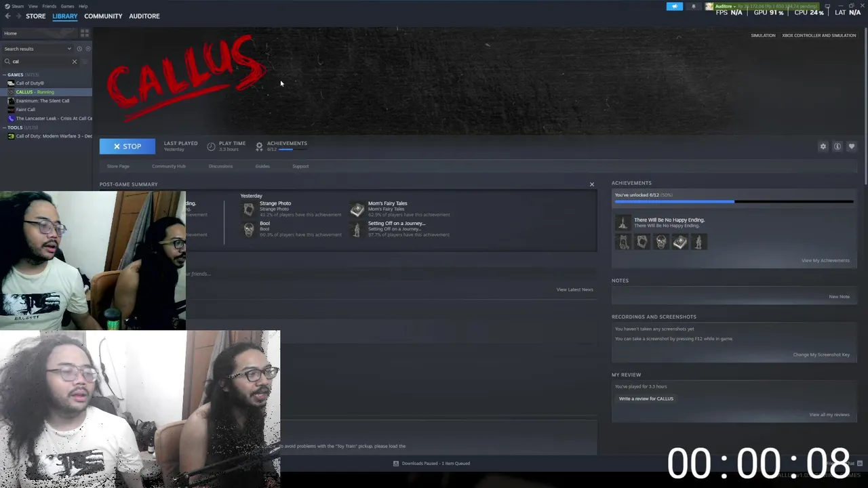Image resolution: width=868 pixels, height=488 pixels.
Task: Close the Post-Game Summary panel
Action: 592,184
